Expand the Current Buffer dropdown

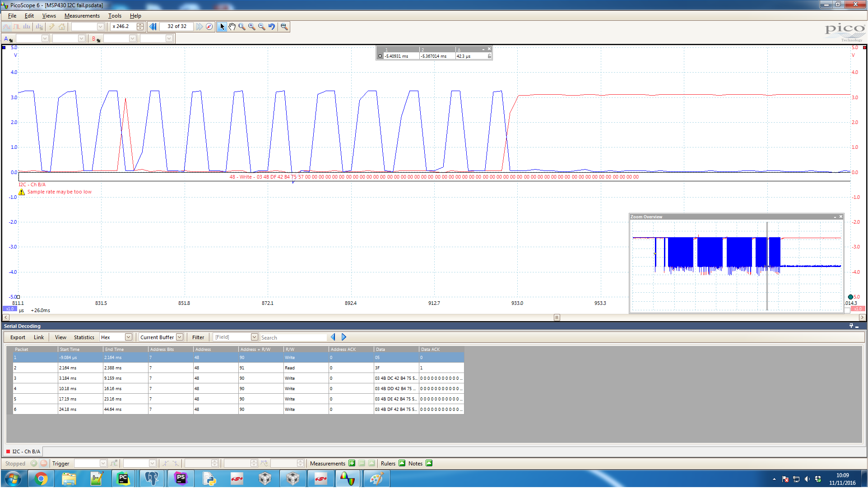click(x=180, y=337)
